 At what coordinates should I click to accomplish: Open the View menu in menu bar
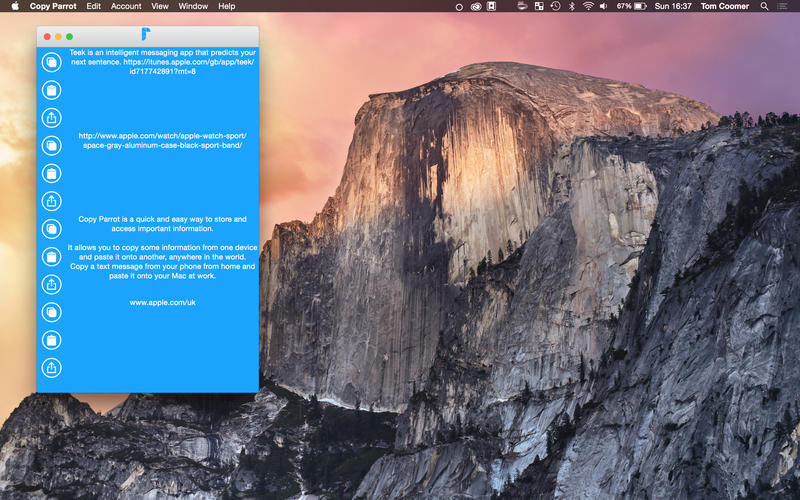tap(160, 6)
